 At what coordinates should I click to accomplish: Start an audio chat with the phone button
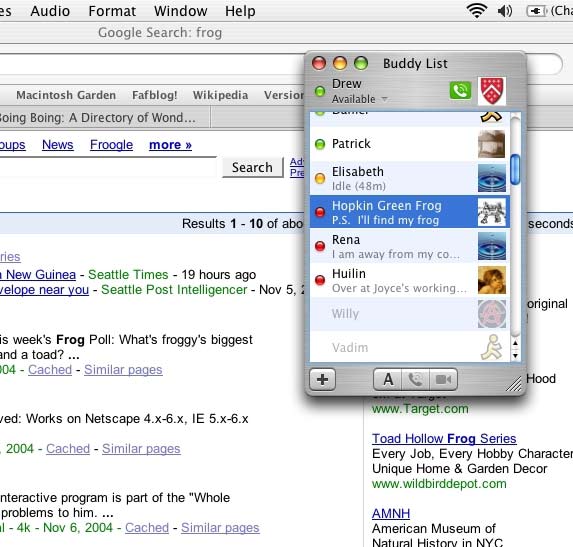coord(415,380)
